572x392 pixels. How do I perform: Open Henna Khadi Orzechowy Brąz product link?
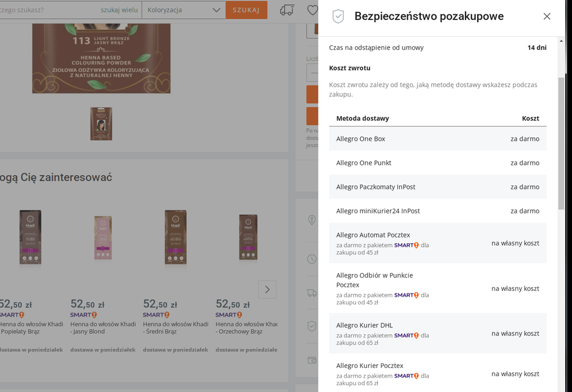point(246,327)
